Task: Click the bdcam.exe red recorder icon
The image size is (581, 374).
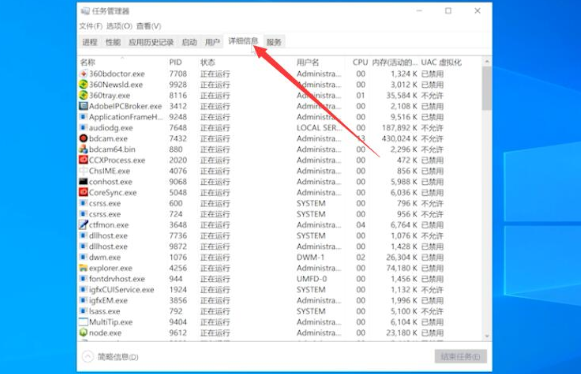Action: click(x=83, y=138)
